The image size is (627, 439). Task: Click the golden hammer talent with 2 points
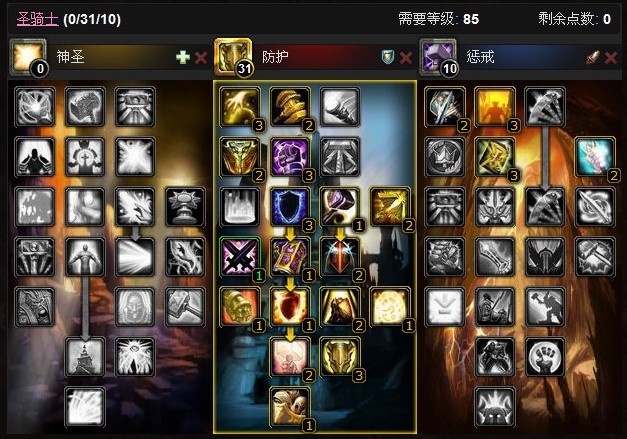290,107
